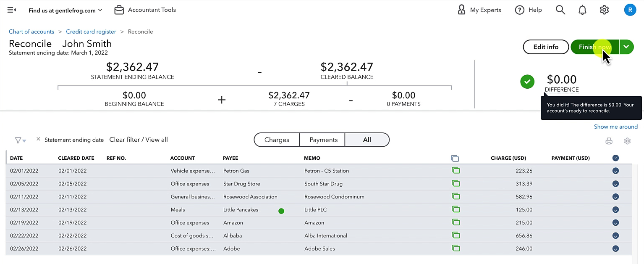Screen dimensions: 644x264
Task: Collapse the left navigation menu icon
Action: point(12,10)
